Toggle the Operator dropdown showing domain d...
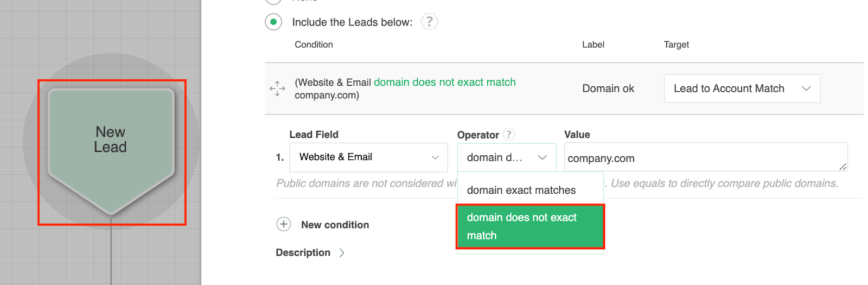This screenshot has width=868, height=285. pyautogui.click(x=507, y=157)
